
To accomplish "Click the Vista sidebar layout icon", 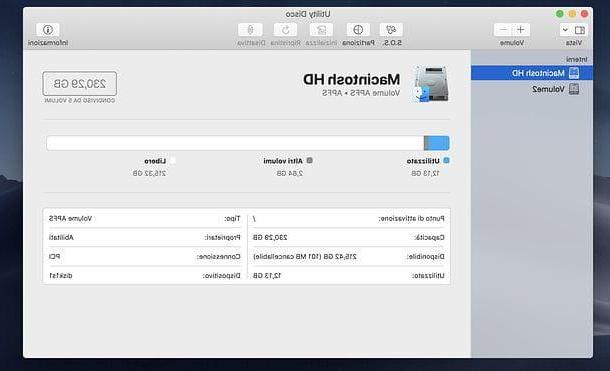I will pyautogui.click(x=580, y=30).
